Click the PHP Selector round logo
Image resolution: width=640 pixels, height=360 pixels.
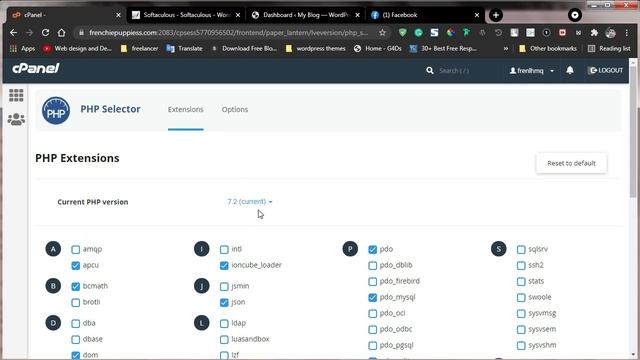pyautogui.click(x=56, y=110)
